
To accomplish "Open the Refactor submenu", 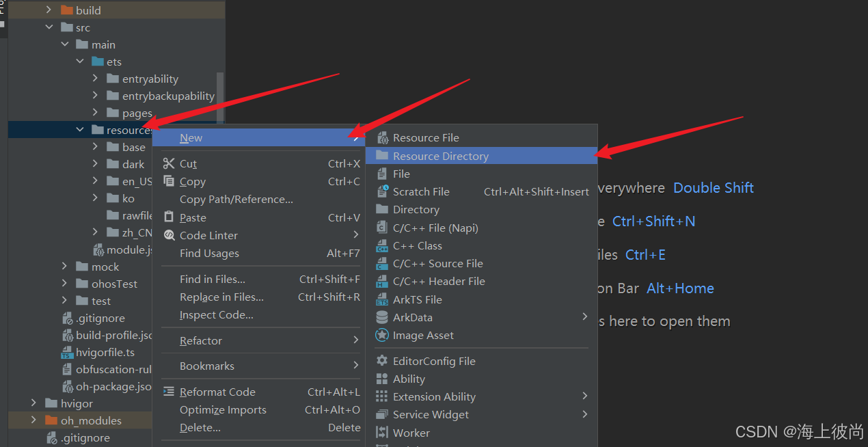I will click(260, 340).
